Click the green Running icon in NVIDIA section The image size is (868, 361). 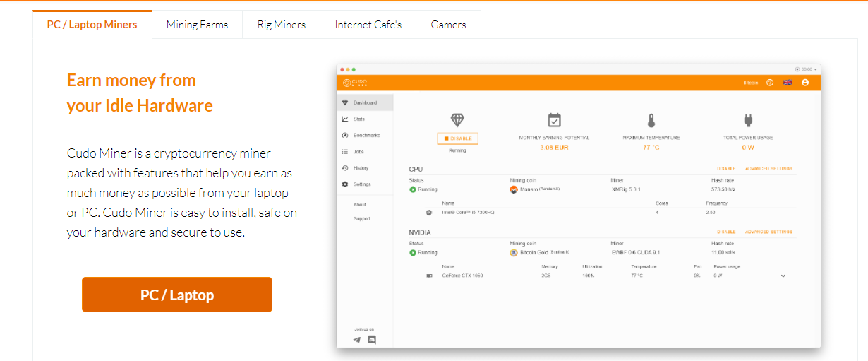pos(413,252)
